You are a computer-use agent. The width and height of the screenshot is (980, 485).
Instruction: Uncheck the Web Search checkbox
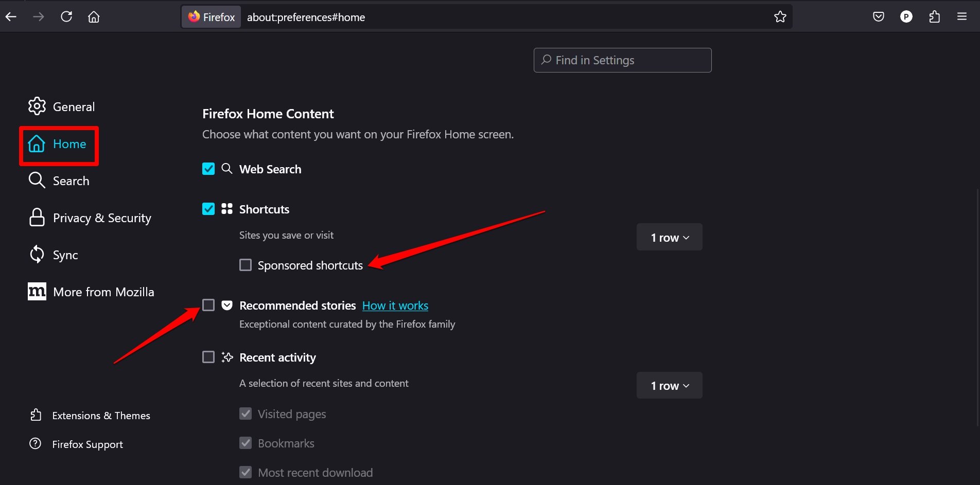(208, 169)
